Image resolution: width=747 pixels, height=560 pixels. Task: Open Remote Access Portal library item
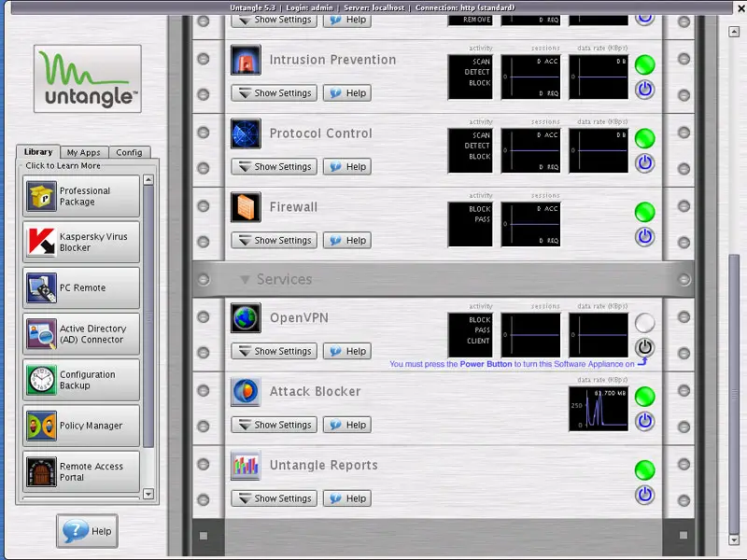[x=81, y=471]
